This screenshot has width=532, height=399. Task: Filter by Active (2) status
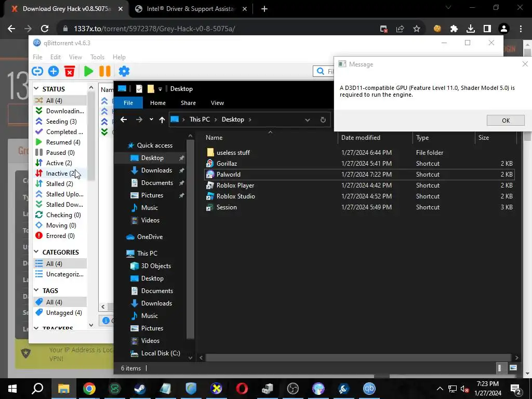point(60,163)
